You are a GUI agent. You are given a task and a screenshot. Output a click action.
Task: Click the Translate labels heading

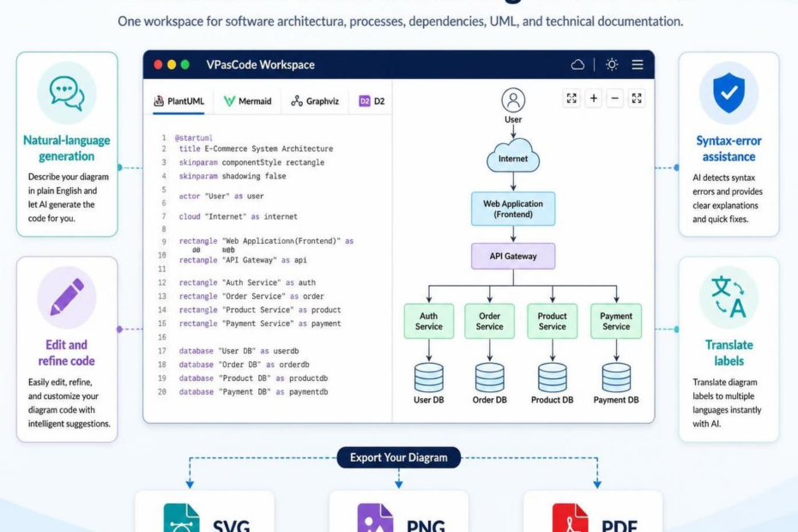click(728, 353)
